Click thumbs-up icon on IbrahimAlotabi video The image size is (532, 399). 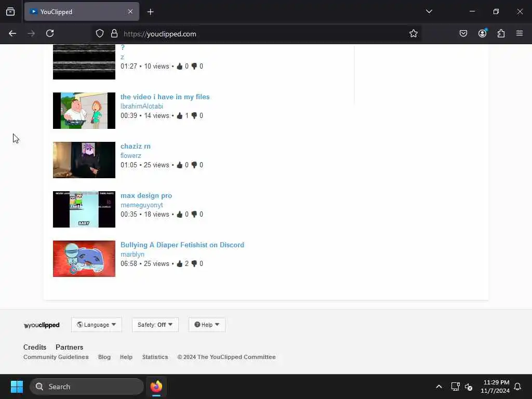coord(180,116)
